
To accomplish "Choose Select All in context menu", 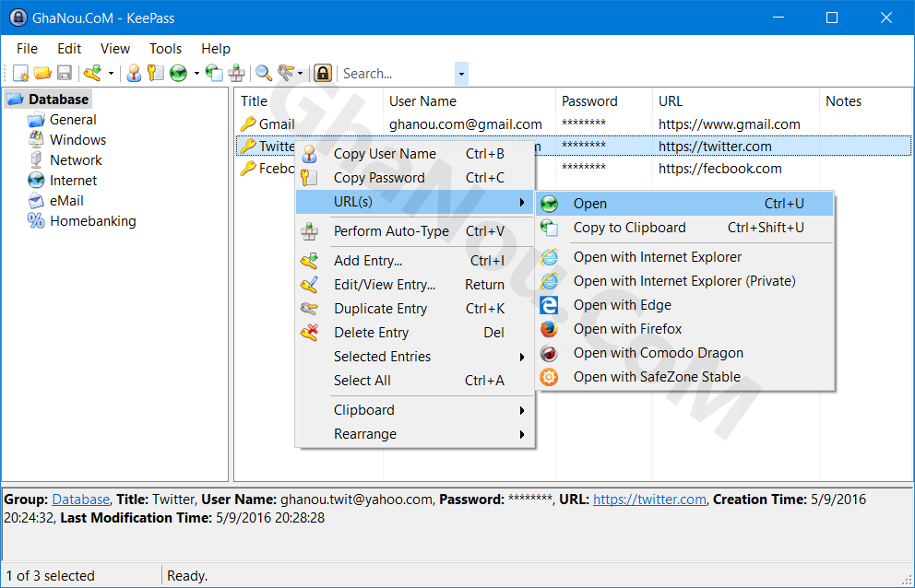I will (415, 381).
